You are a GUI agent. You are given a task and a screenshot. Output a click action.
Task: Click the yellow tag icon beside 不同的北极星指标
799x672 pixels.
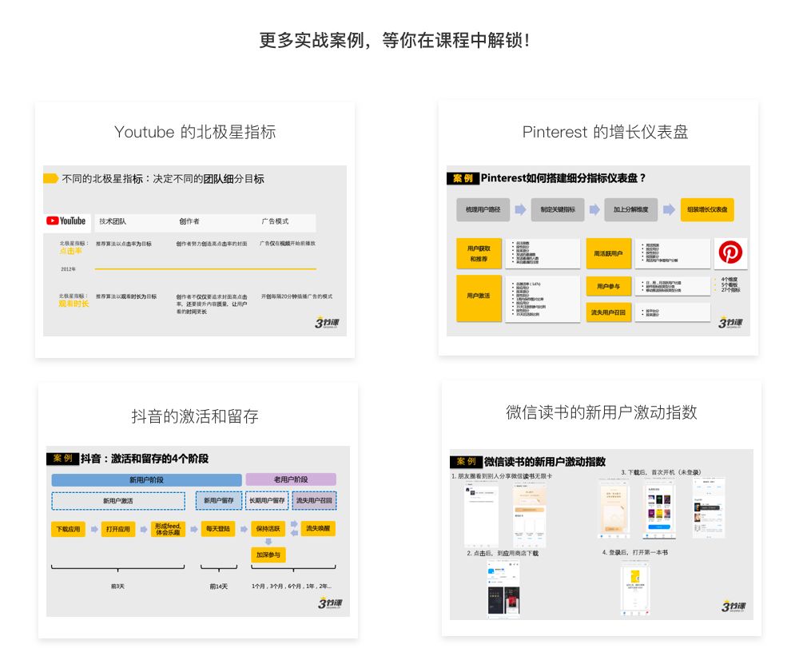(50, 178)
